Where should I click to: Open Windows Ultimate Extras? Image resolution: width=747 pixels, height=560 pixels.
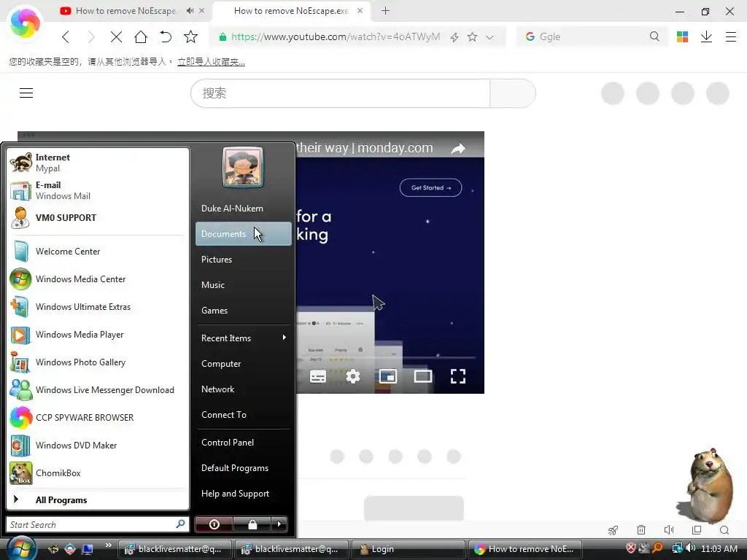pos(97,307)
